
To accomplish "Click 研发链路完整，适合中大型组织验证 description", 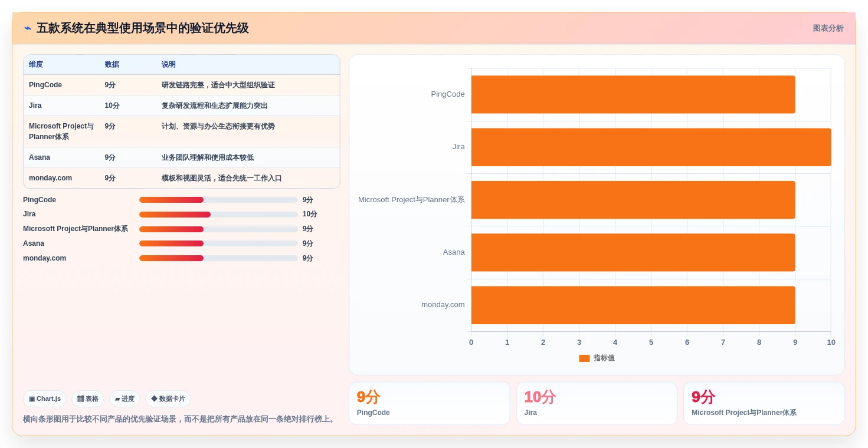I will pos(218,85).
